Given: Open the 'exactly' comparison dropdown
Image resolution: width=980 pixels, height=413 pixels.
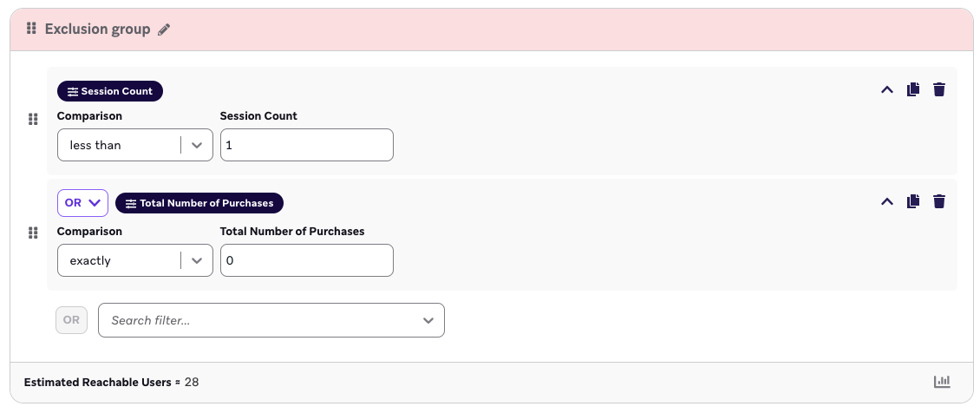Looking at the screenshot, I should 135,260.
